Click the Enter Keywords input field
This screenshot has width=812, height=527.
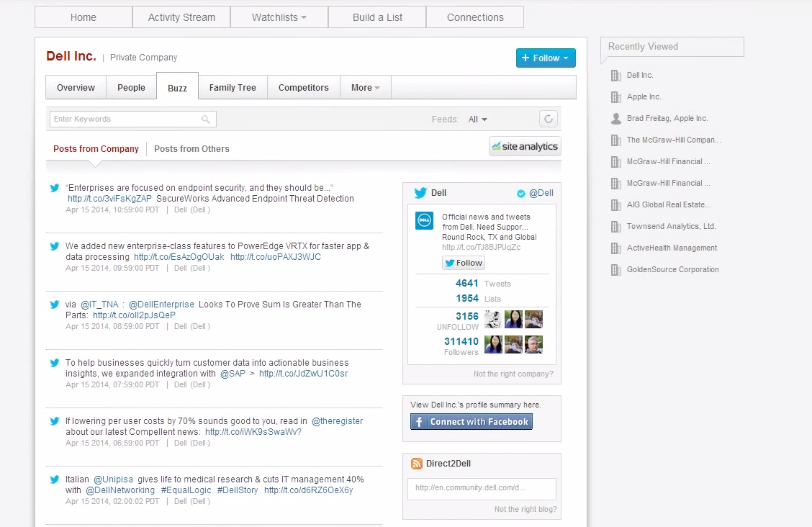[122, 119]
